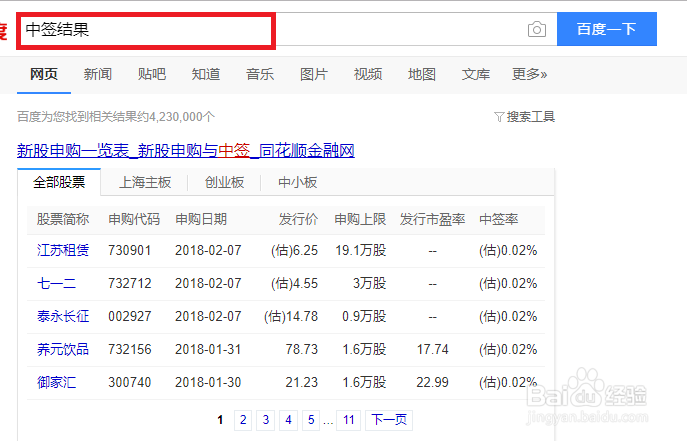Switch to the 上海主板 tab
Viewport: 687px width, 441px height.
pyautogui.click(x=145, y=182)
